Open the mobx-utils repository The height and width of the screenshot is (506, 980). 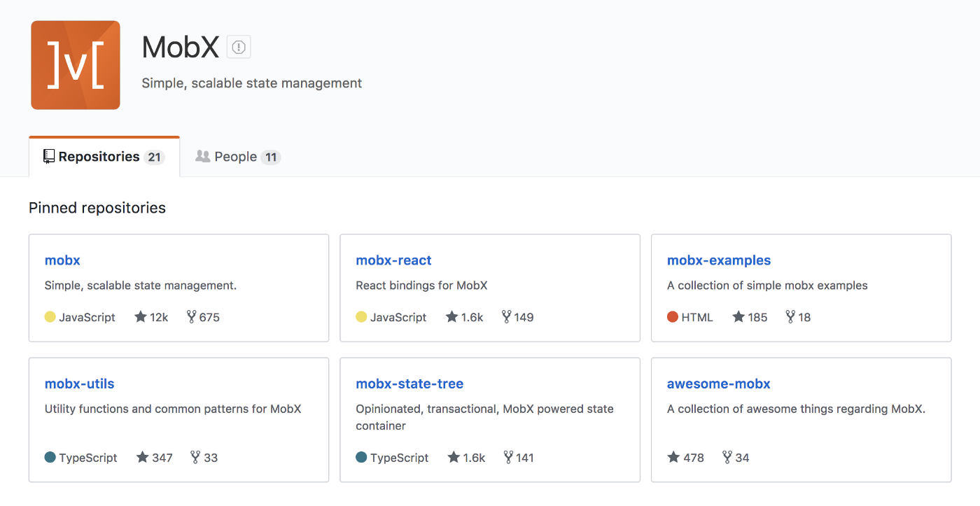(79, 384)
